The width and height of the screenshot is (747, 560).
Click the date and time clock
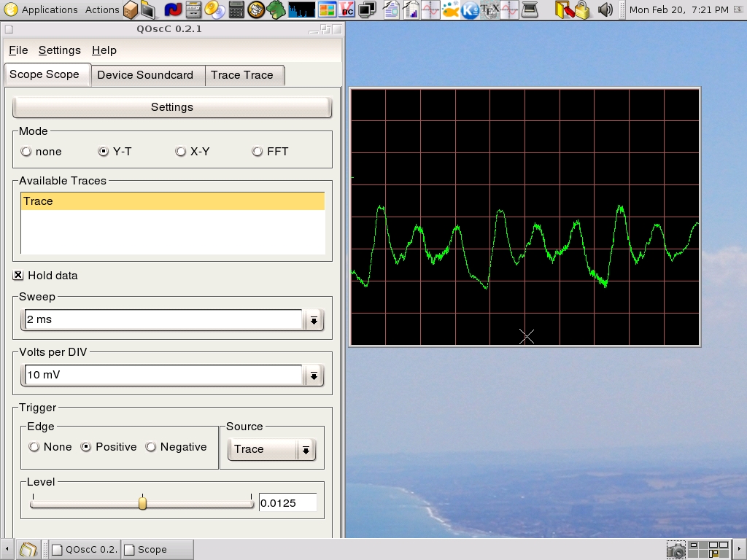click(x=679, y=9)
